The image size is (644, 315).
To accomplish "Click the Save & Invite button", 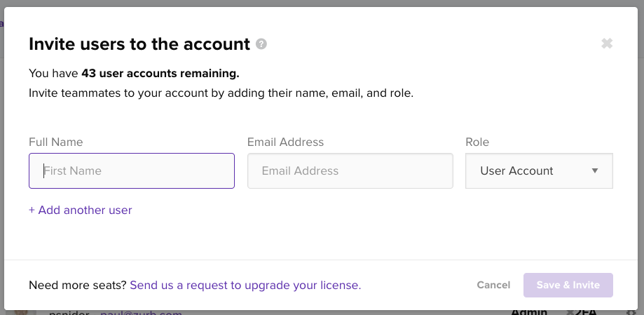I will click(568, 285).
